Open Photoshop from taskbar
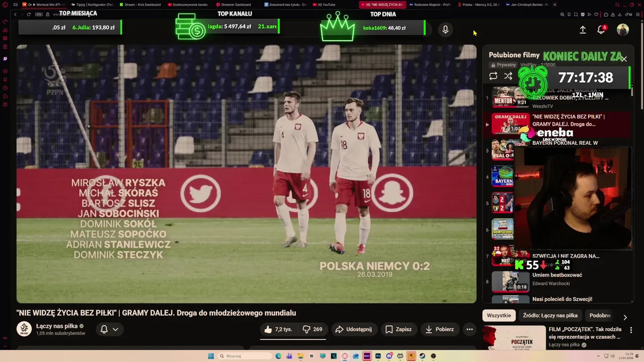644x362 pixels. [378, 356]
